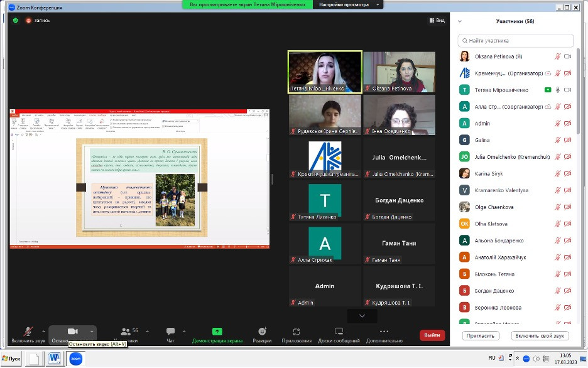Expand chat options arrow next to Чат

coord(183,332)
